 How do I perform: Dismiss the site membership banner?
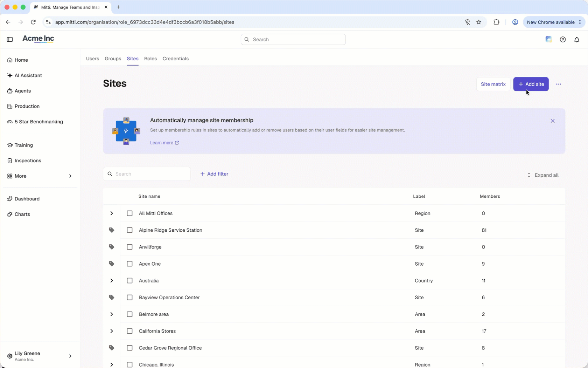pos(553,121)
